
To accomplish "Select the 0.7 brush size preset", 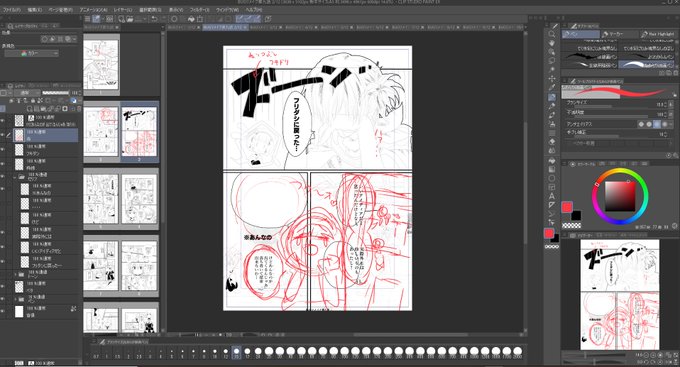I will (96, 353).
